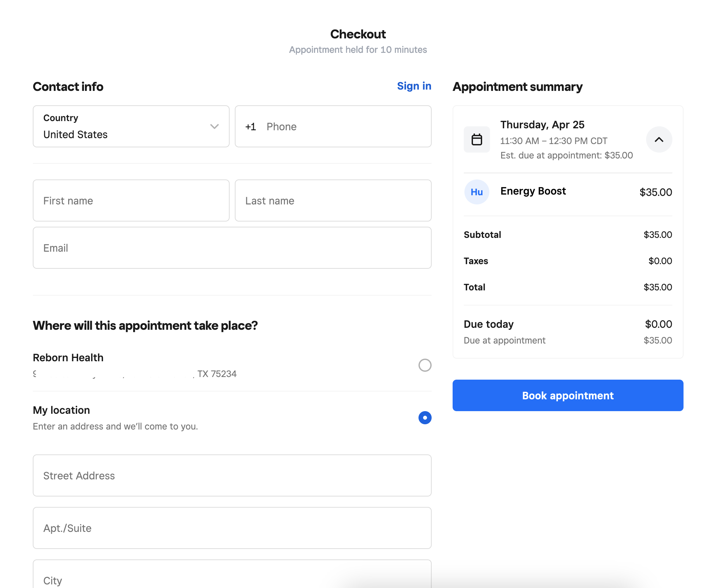
Task: Click the Sign in link
Action: (x=414, y=86)
